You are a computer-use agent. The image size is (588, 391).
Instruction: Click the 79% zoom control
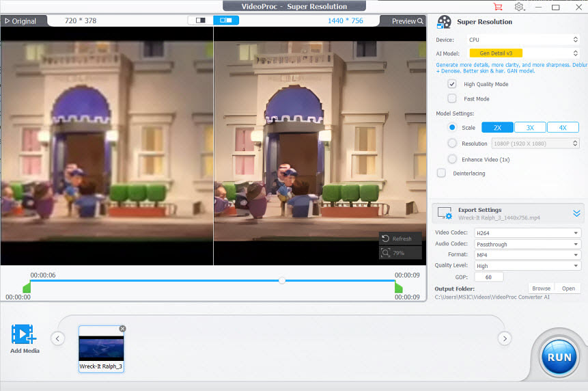click(400, 253)
